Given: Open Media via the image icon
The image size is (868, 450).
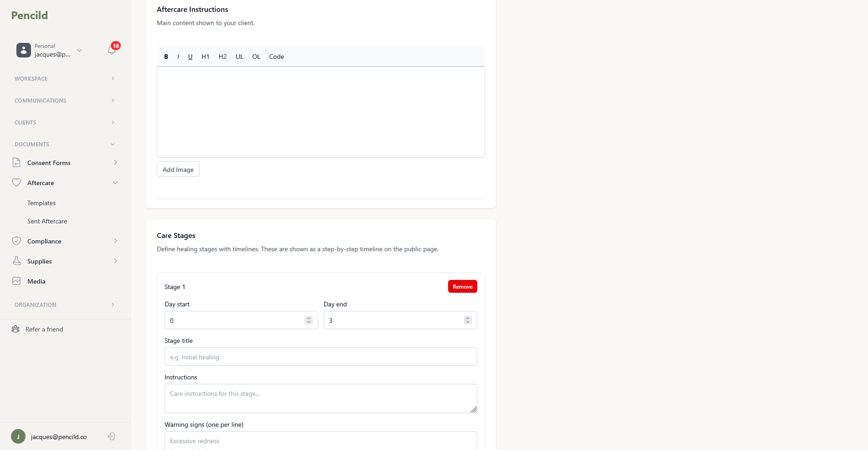Looking at the screenshot, I should pyautogui.click(x=16, y=281).
